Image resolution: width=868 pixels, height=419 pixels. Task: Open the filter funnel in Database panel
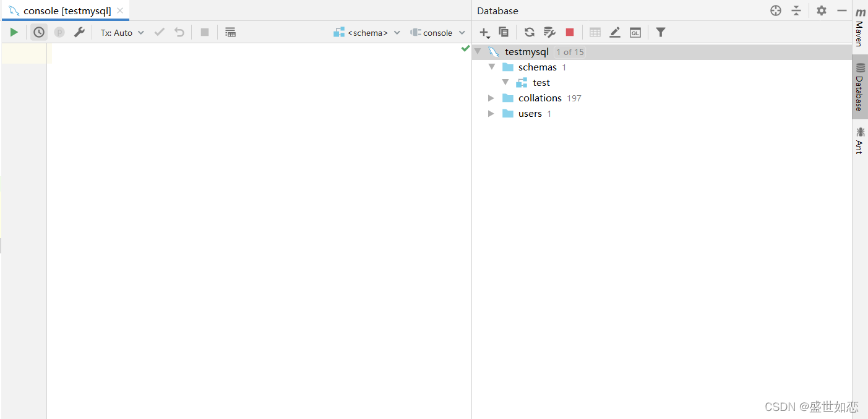pos(660,32)
